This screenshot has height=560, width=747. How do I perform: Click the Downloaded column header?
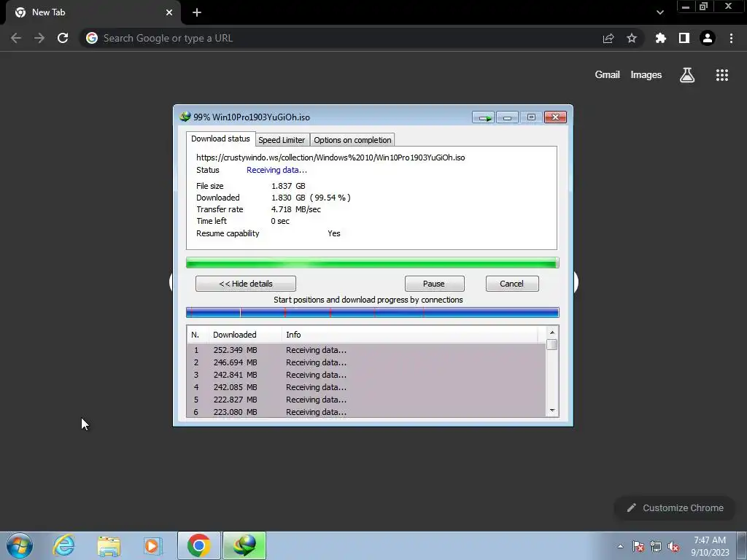point(245,335)
